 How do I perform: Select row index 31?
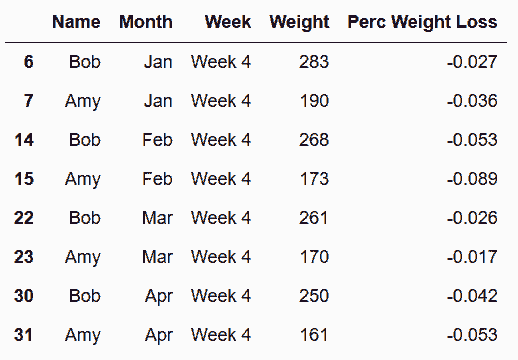click(x=24, y=335)
